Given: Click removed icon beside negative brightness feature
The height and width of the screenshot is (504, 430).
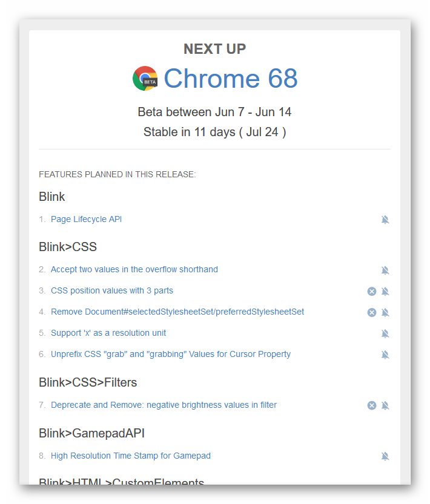Looking at the screenshot, I should coord(372,405).
